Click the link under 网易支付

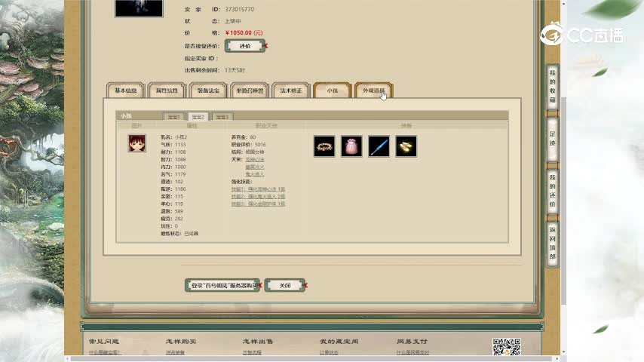(x=412, y=352)
